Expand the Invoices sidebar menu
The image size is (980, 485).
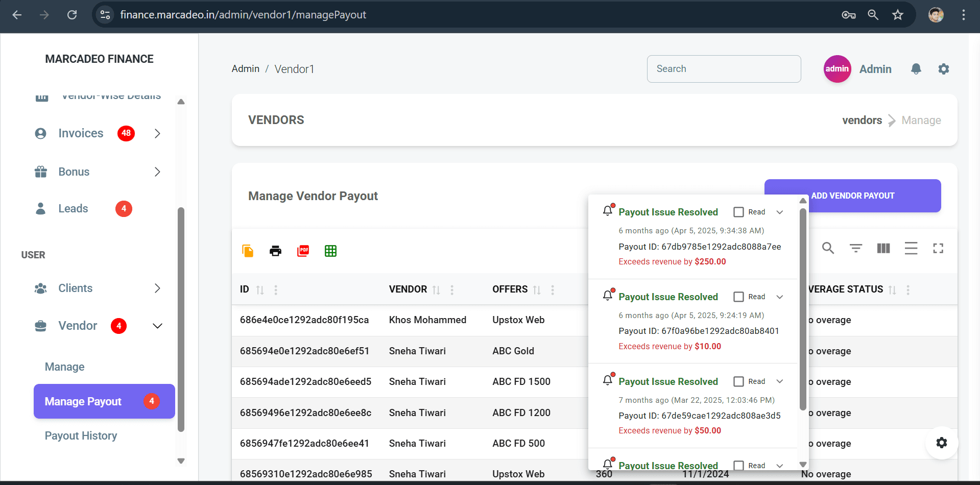tap(157, 133)
